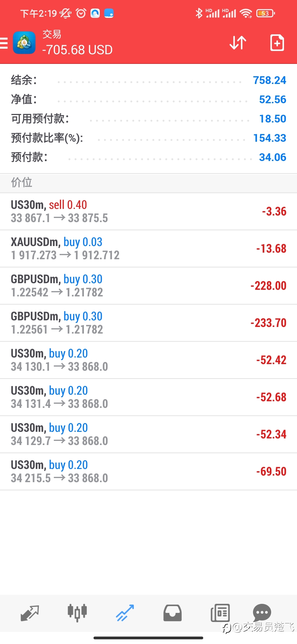297x644 pixels.
Task: Select the US30m sell 0.40 position
Action: click(148, 211)
